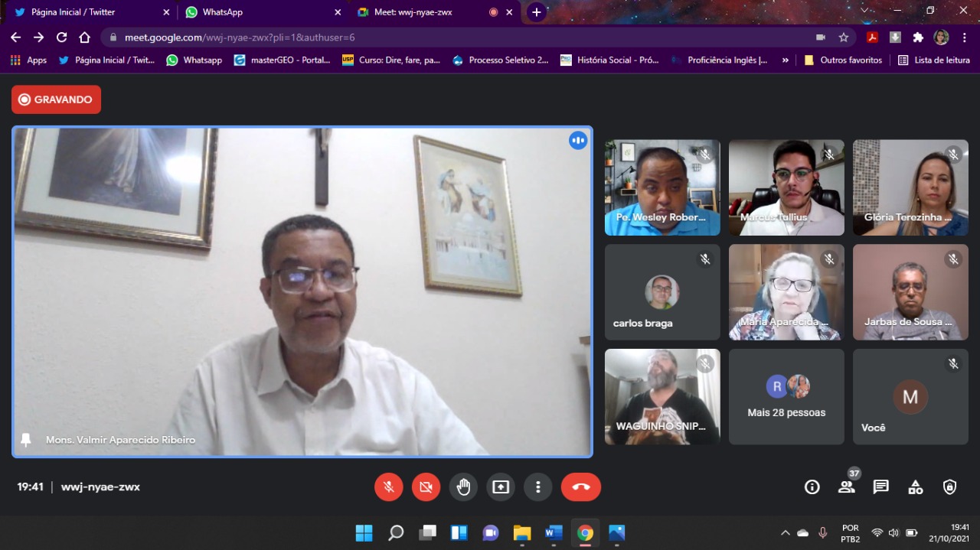Unpin Mons. Valmir Aparecido Ribeiro pin icon
The width and height of the screenshot is (980, 550).
click(x=26, y=440)
